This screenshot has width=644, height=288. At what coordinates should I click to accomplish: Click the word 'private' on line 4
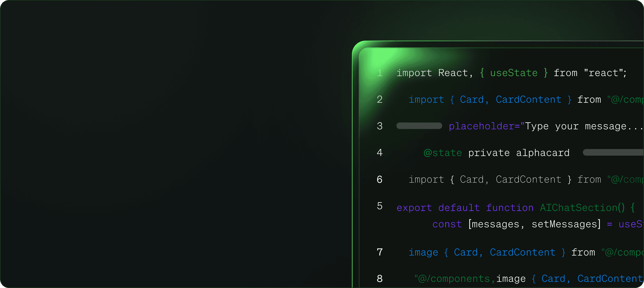click(x=489, y=153)
